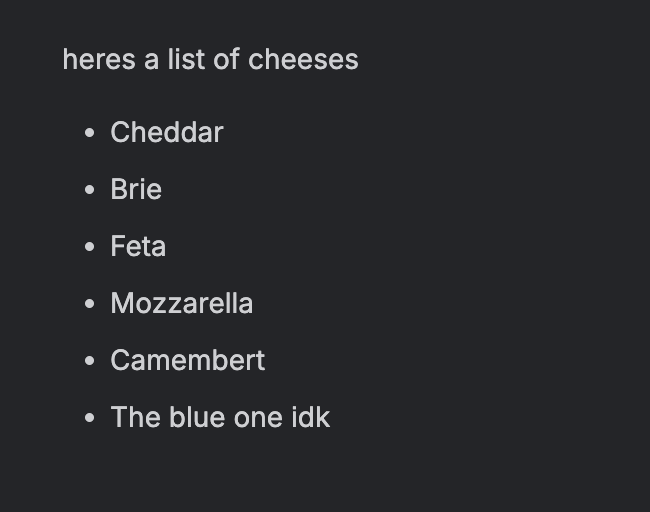Click the bullet point before Camembert
Screen dimensions: 650x512
90,361
